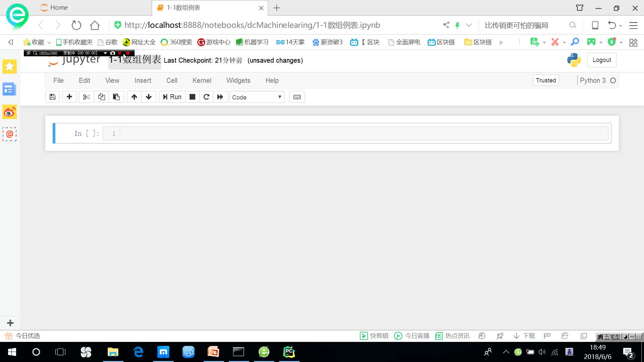Click the copy selected cells icon
Image resolution: width=644 pixels, height=362 pixels.
tap(101, 97)
